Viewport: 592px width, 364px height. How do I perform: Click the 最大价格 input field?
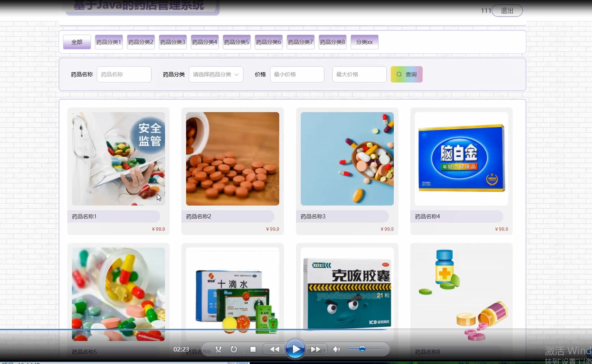pos(359,74)
